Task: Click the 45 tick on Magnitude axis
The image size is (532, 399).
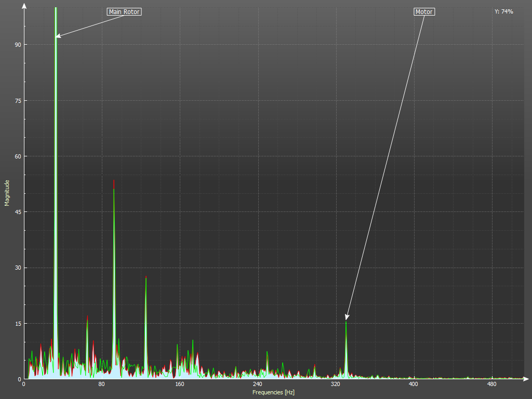Action: pos(17,212)
